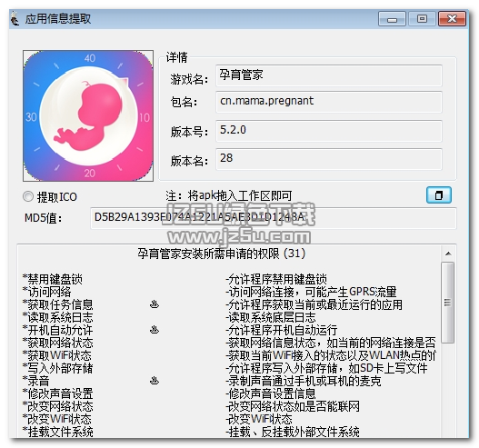Viewport: 479px width, 448px height.
Task: Click description -修改声音设置信息
Action: (271, 393)
